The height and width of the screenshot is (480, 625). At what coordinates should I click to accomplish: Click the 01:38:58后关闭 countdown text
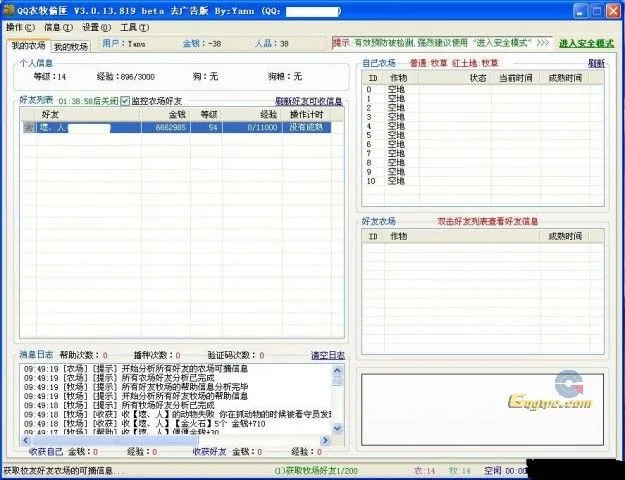coord(88,102)
